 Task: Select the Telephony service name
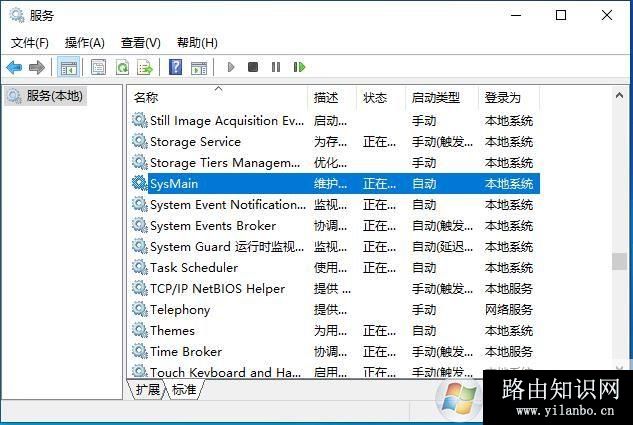(180, 310)
